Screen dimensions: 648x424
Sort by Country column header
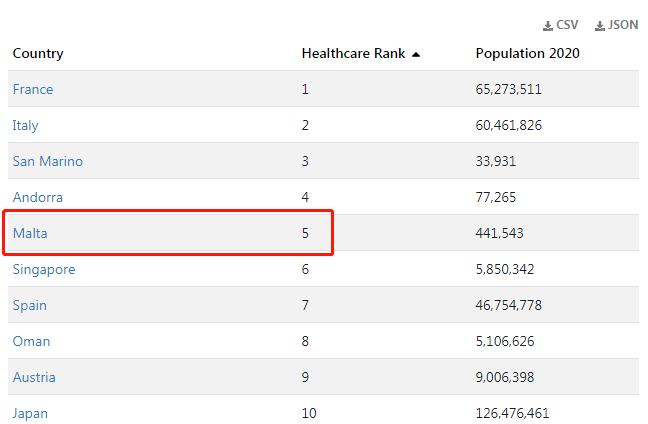pos(38,54)
